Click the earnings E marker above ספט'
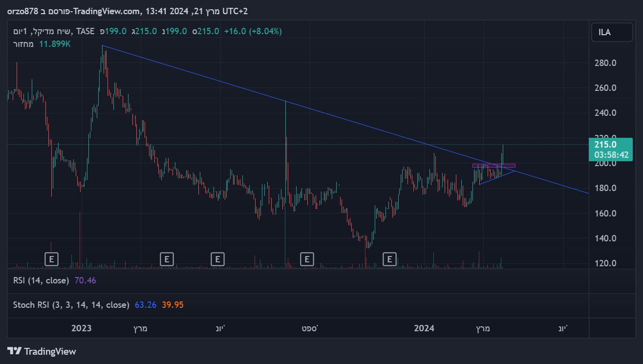643x364 pixels. 307,259
